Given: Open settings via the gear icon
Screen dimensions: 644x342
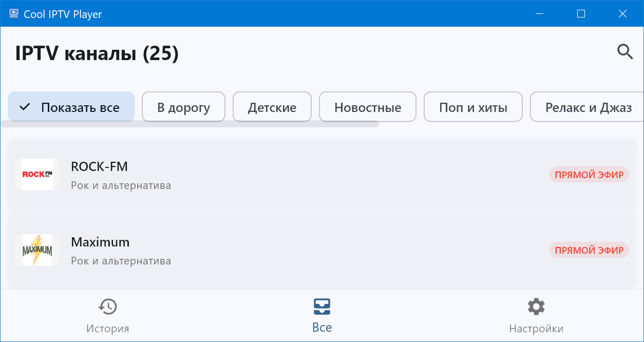Looking at the screenshot, I should (536, 306).
